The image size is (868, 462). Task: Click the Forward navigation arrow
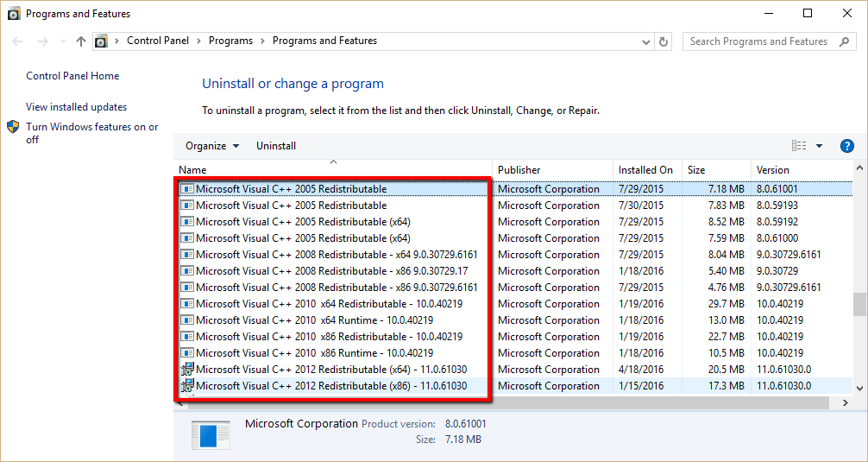[43, 41]
